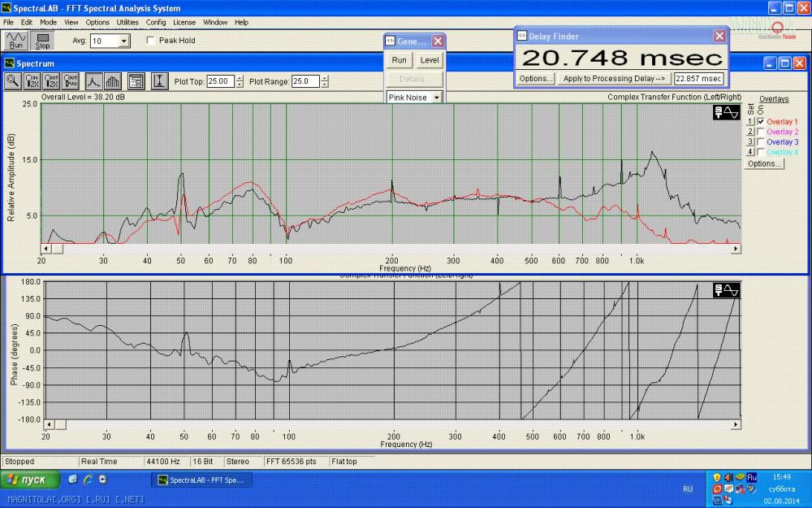The width and height of the screenshot is (812, 508).
Task: Uncheck the Overlay 1 checkbox
Action: (761, 121)
